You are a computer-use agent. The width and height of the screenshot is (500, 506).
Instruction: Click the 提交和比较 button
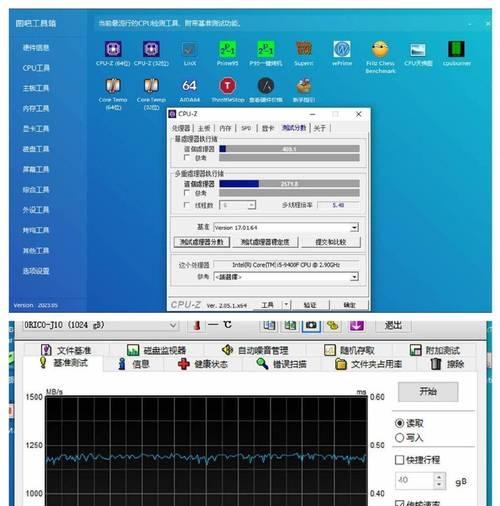pos(331,242)
